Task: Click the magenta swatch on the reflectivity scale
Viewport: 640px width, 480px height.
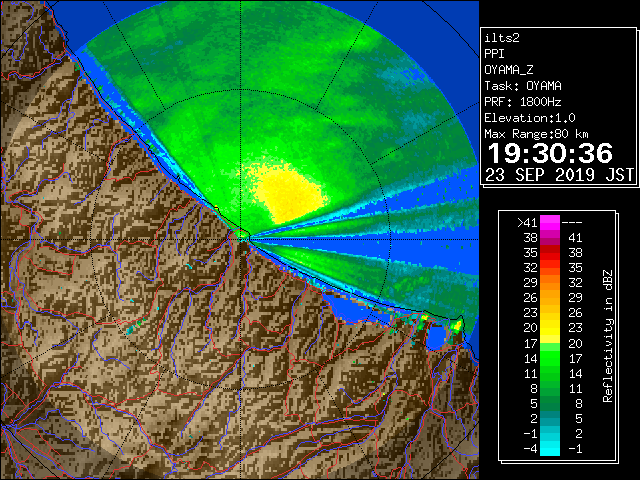Action: pyautogui.click(x=550, y=223)
